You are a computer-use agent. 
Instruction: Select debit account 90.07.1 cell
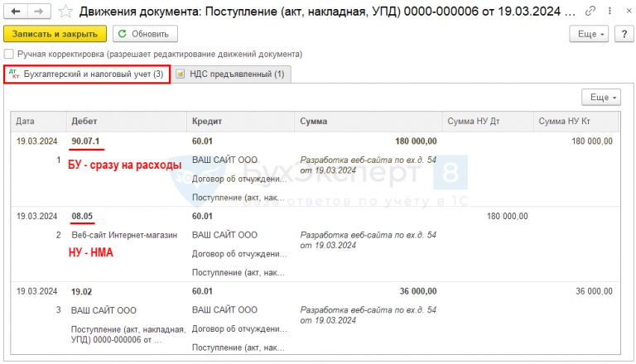coord(85,141)
